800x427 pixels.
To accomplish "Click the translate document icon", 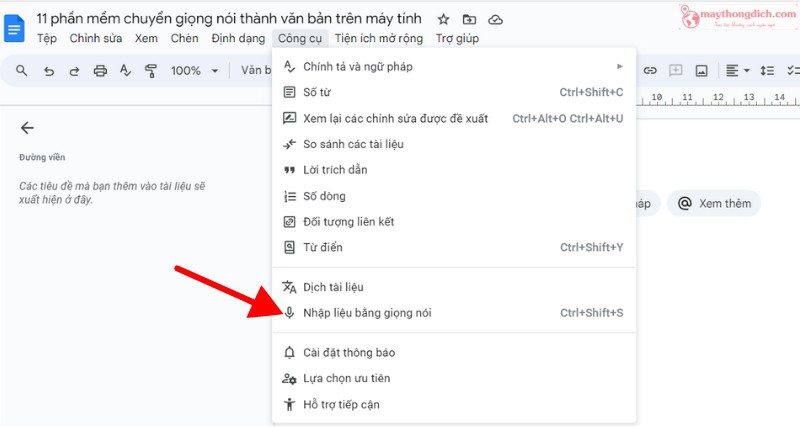I will [289, 287].
